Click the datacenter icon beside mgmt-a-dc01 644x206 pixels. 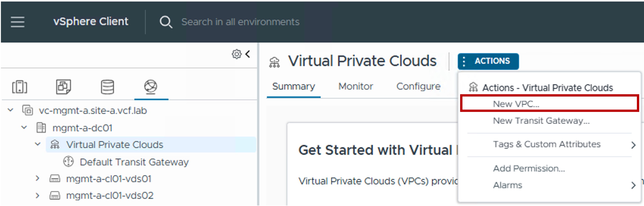pos(41,128)
